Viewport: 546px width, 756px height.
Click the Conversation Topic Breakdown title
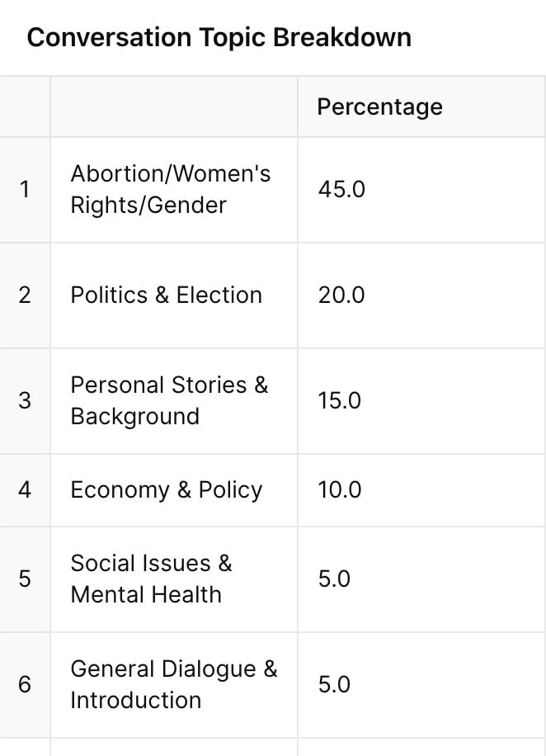point(219,38)
